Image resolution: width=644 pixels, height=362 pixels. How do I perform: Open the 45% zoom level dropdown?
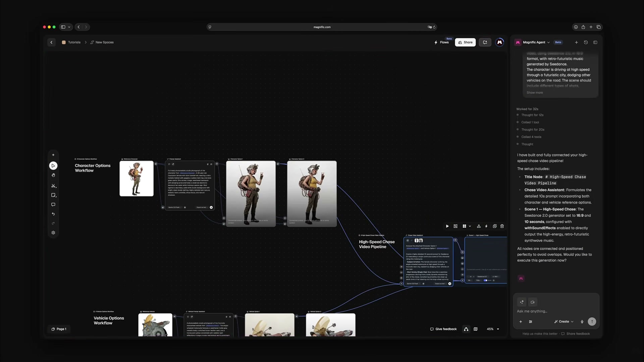(x=493, y=329)
